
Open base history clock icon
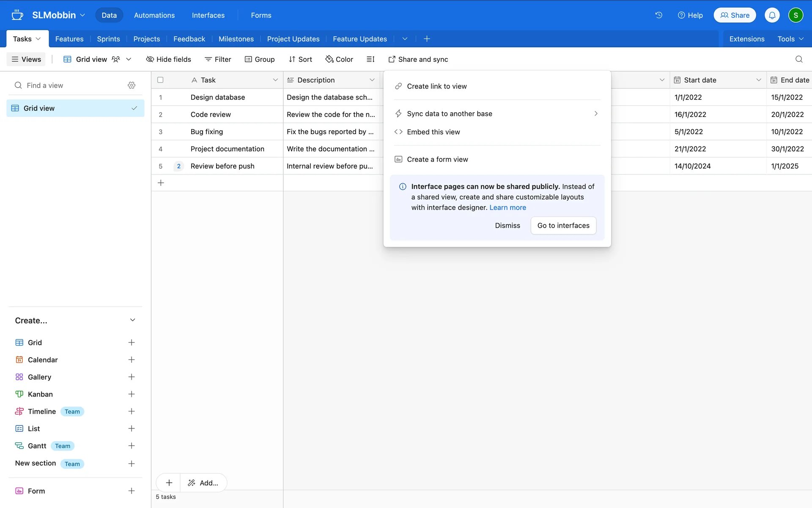(658, 15)
